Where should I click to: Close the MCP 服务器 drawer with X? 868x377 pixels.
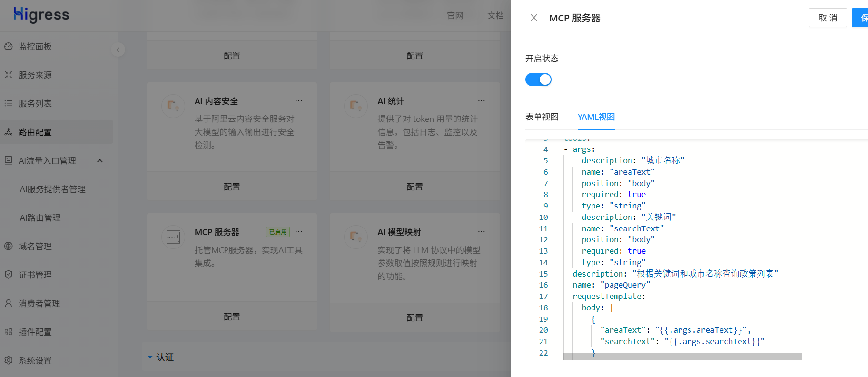coord(534,18)
